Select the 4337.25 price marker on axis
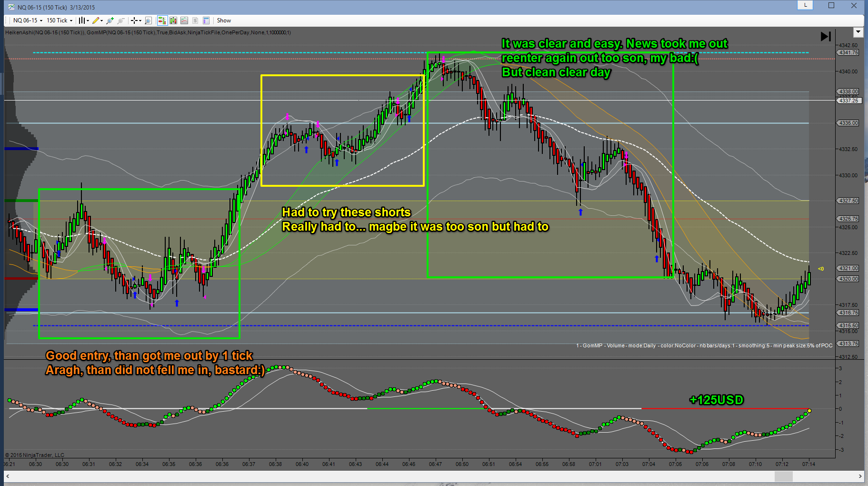This screenshot has width=868, height=486. [x=848, y=101]
